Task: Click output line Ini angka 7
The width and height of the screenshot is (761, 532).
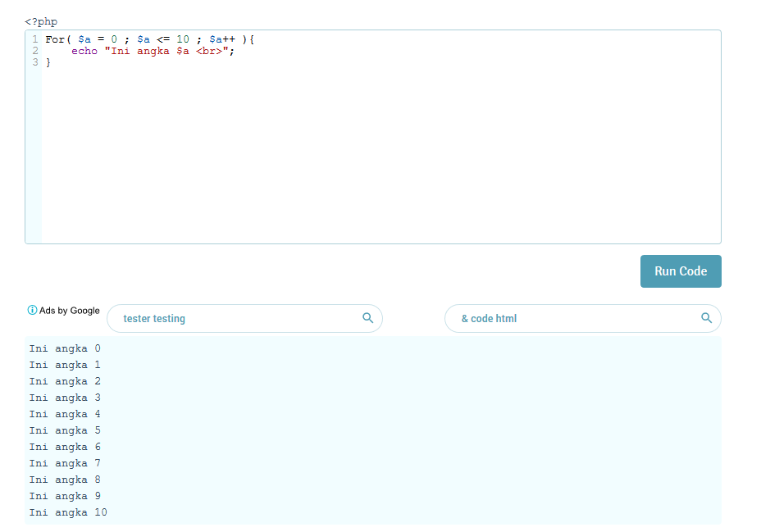Action: tap(65, 463)
